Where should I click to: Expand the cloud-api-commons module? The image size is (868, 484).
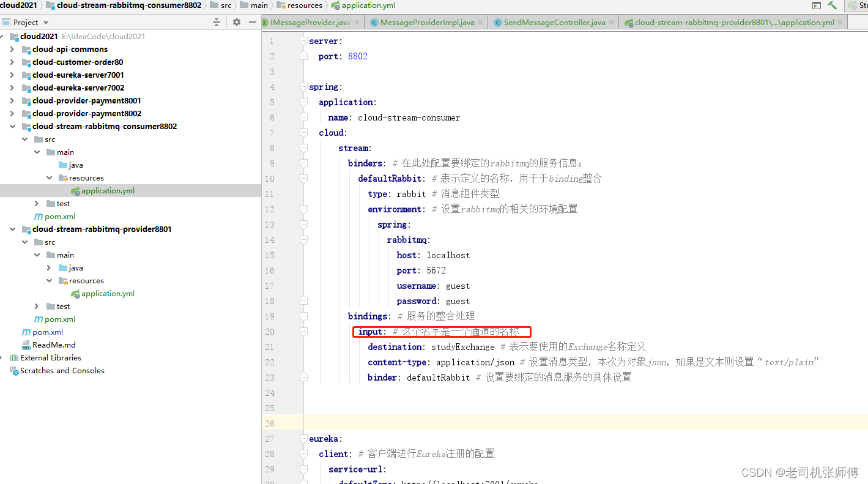coord(12,50)
